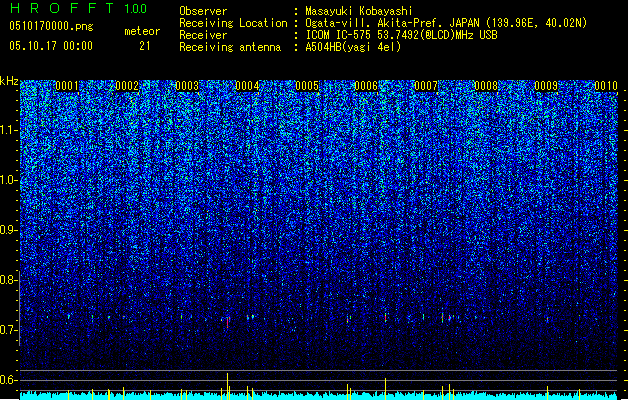This screenshot has width=629, height=400.
Task: Click the 1.0 kHz axis label
Action: click(8, 180)
